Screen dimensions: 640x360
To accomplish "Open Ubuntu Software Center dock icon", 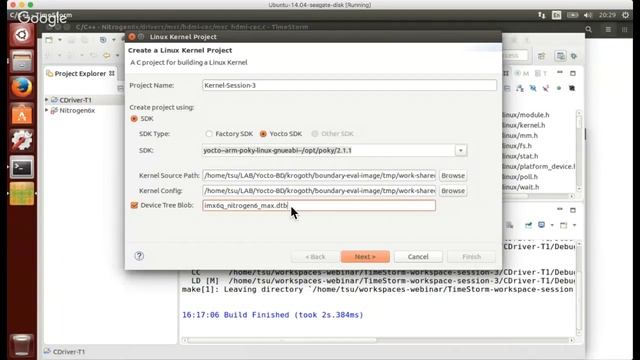I will pos(22,114).
